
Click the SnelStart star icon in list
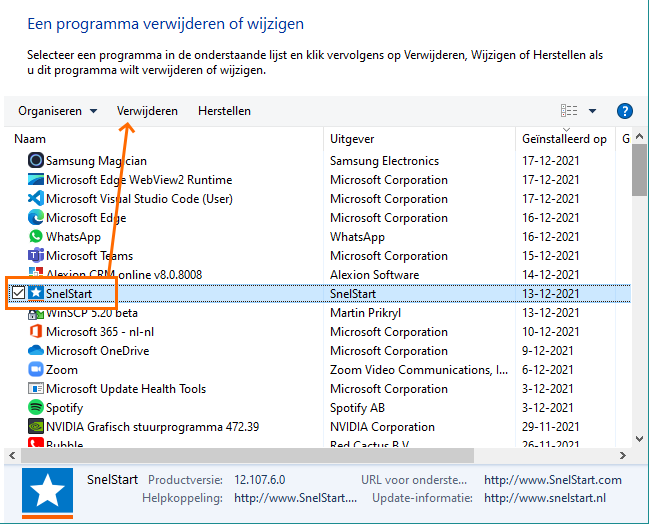(x=36, y=293)
